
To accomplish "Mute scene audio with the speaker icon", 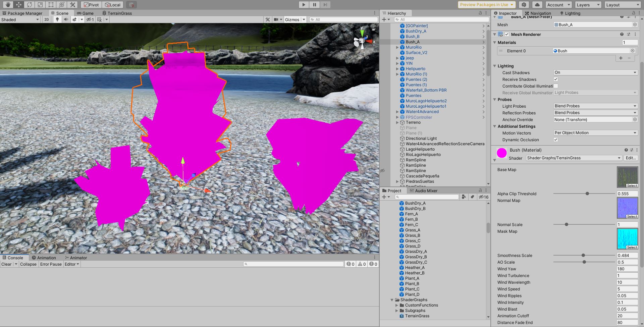I will coord(66,19).
